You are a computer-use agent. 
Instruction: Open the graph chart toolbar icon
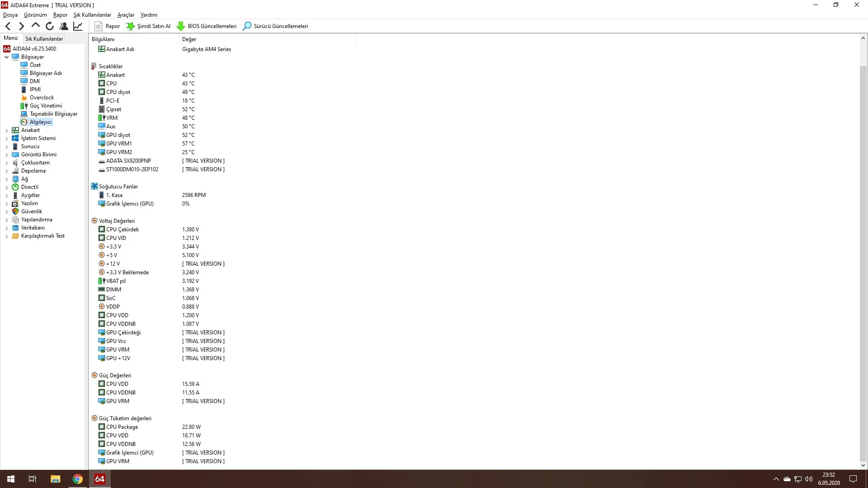[78, 26]
